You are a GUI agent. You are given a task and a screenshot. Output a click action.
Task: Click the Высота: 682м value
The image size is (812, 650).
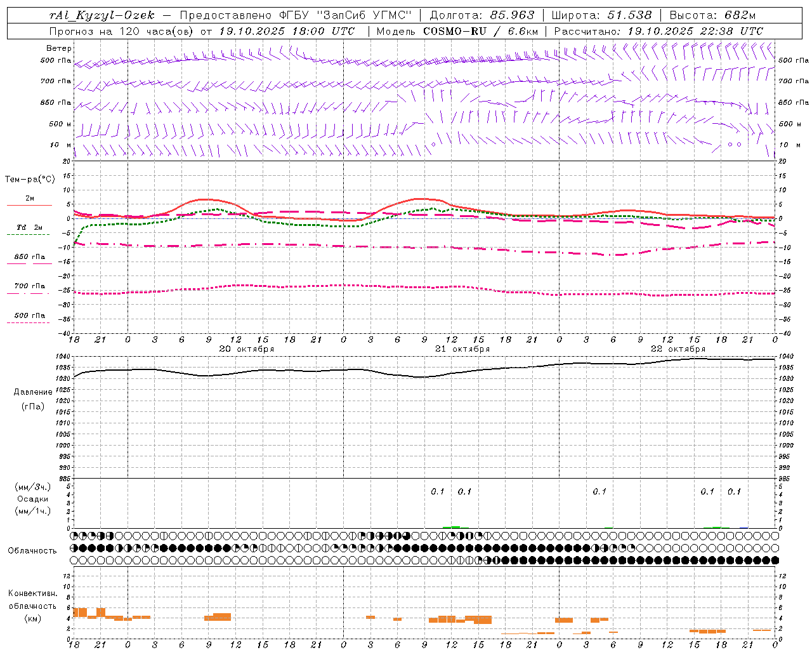(712, 15)
